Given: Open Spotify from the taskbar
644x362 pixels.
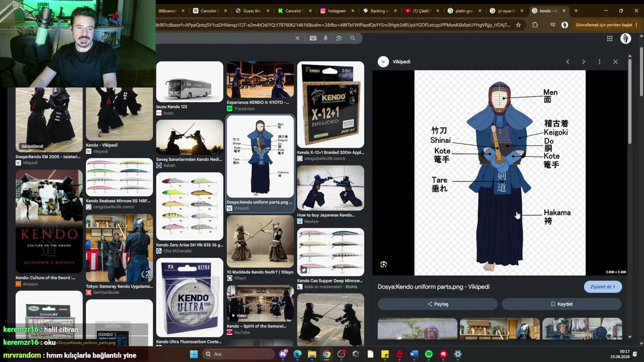Looking at the screenshot, I should (429, 354).
